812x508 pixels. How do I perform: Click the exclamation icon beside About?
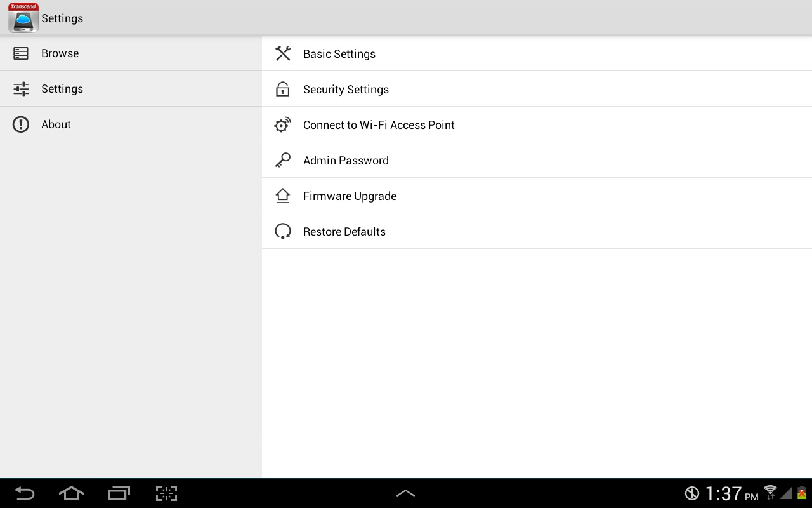click(x=21, y=124)
